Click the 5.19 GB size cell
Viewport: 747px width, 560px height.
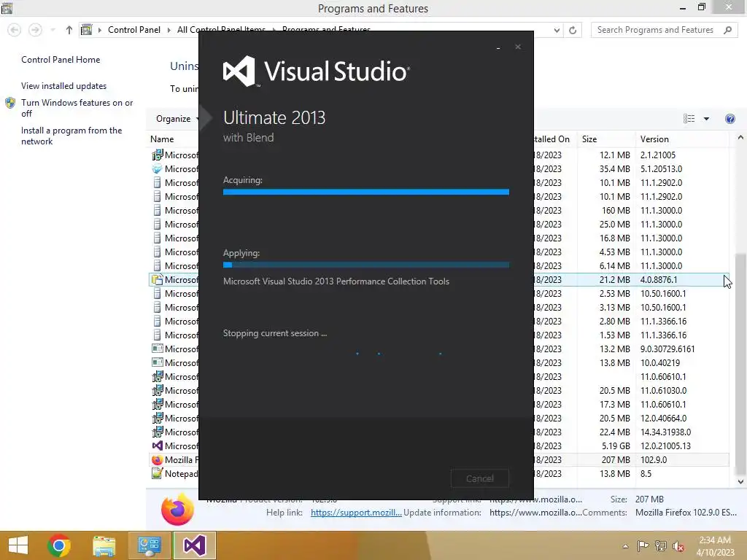pos(616,446)
